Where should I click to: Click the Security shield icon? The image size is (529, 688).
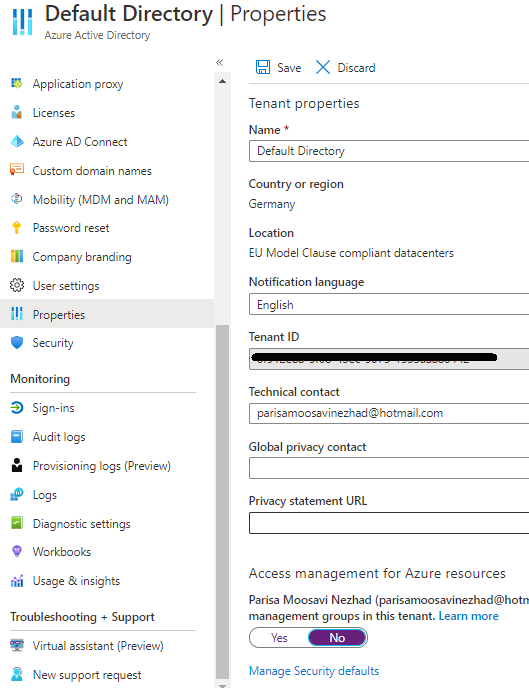tap(17, 343)
